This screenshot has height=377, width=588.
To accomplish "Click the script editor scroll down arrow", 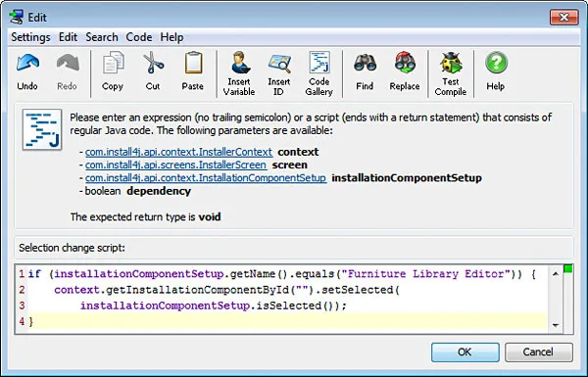I will tap(556, 325).
